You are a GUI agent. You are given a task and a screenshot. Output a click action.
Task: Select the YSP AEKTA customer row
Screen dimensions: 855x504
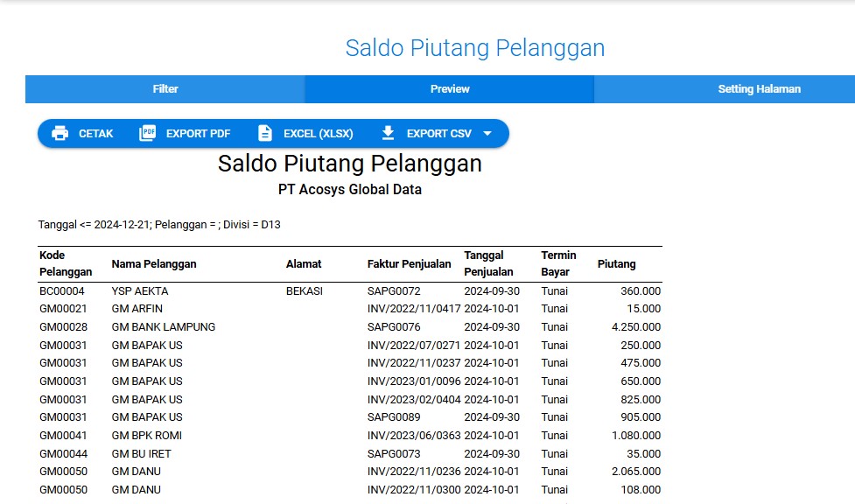(140, 291)
